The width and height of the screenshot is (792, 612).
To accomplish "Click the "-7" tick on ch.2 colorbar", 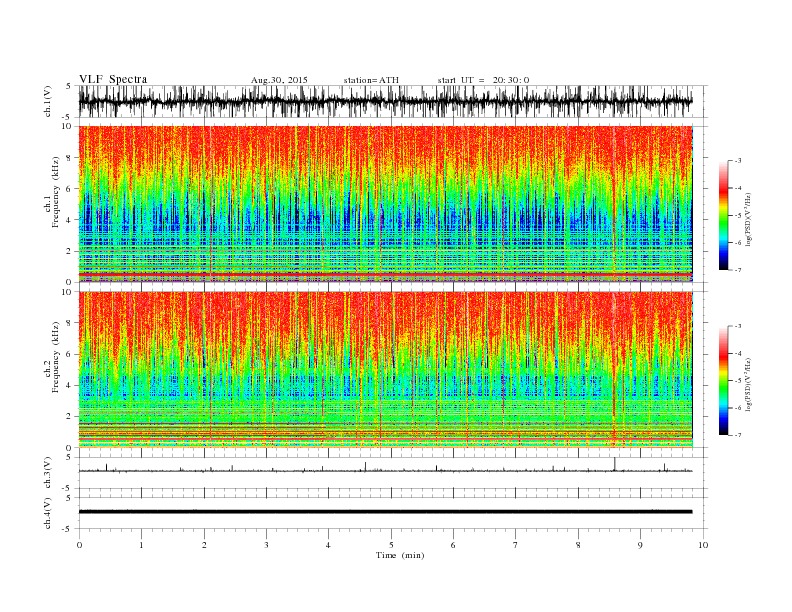I will point(737,435).
